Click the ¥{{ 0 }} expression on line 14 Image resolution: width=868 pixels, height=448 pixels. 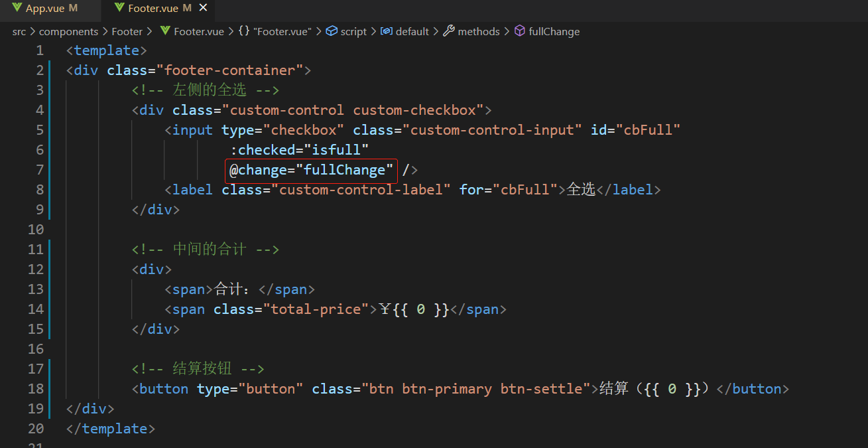(414, 309)
